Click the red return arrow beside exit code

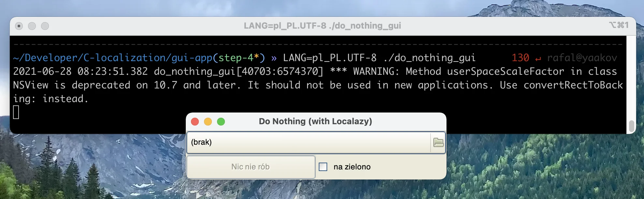tap(538, 59)
